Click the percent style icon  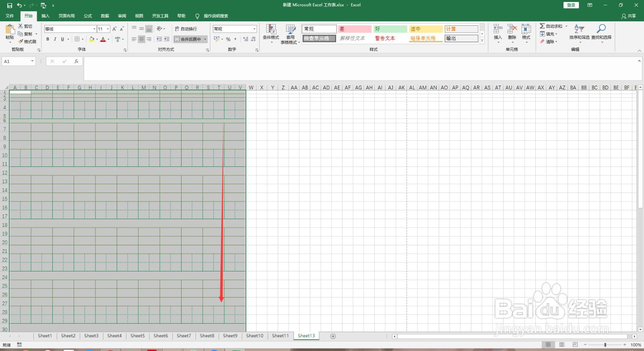coord(228,39)
